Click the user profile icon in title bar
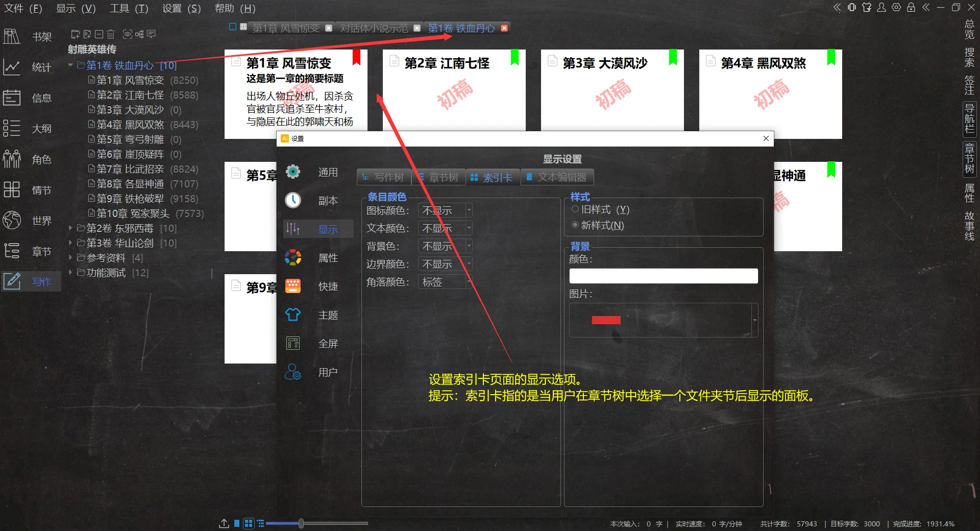This screenshot has width=980, height=531. (881, 8)
